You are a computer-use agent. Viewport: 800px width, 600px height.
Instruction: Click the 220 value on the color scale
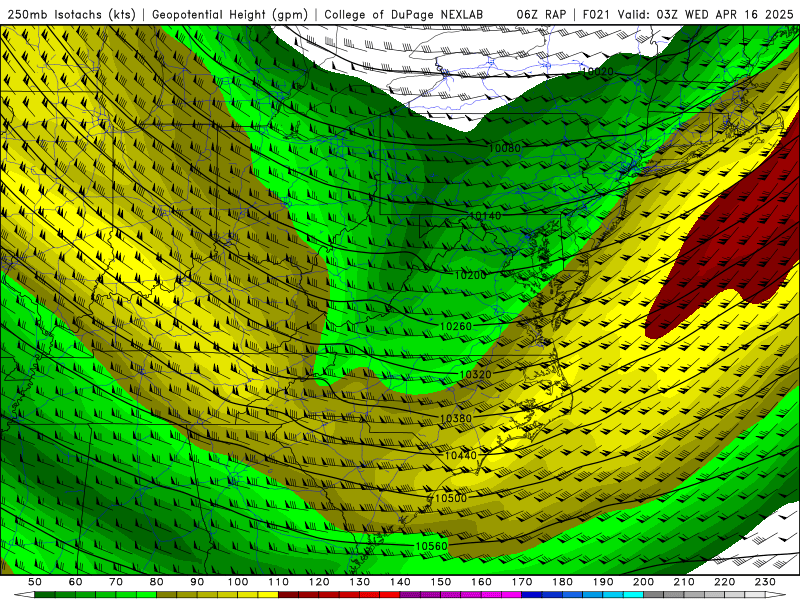coord(725,582)
